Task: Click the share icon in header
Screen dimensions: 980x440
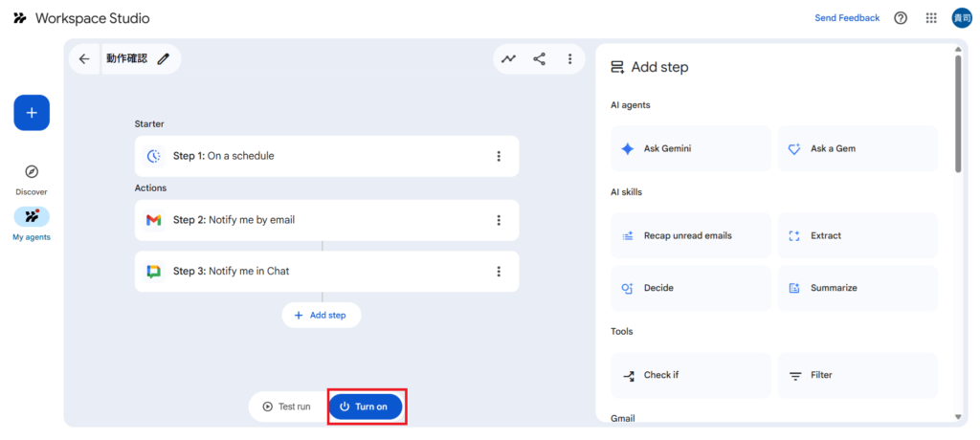Action: [540, 59]
